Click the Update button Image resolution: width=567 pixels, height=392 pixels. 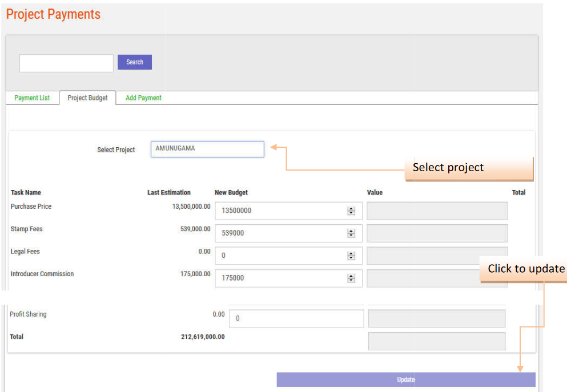pos(405,379)
